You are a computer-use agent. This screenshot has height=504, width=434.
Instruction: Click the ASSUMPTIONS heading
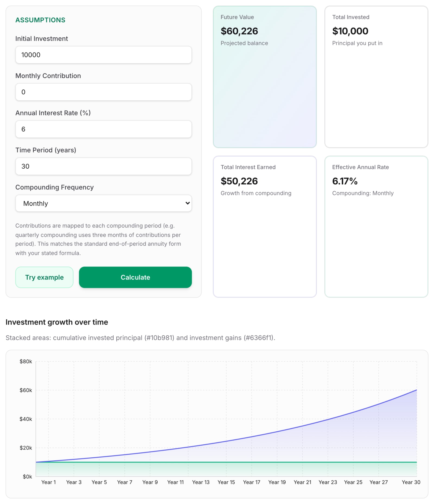40,20
